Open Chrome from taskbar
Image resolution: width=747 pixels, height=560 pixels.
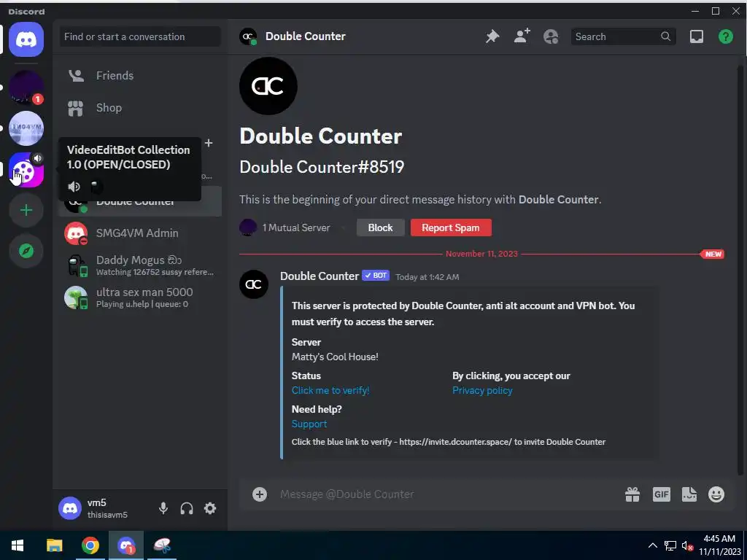tap(90, 545)
